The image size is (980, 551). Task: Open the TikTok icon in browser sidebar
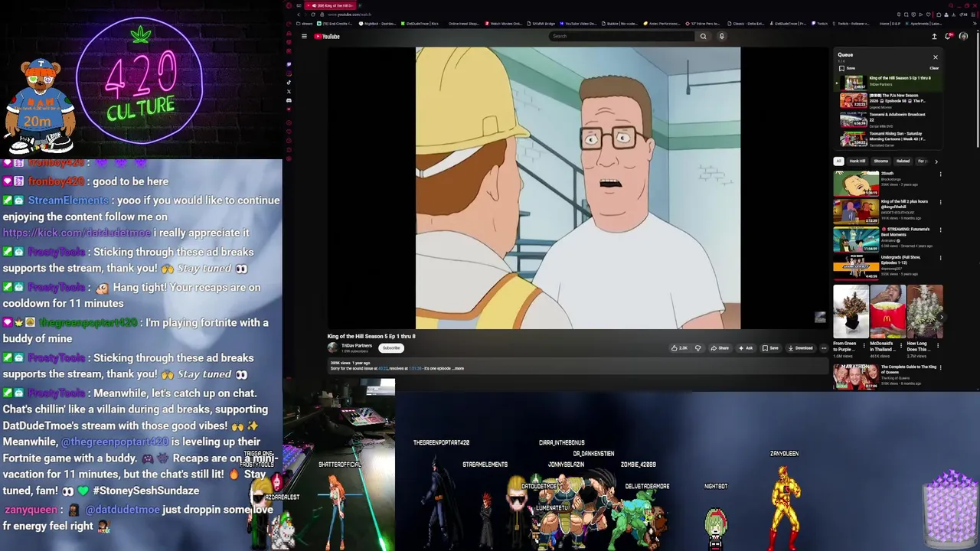[x=289, y=82]
